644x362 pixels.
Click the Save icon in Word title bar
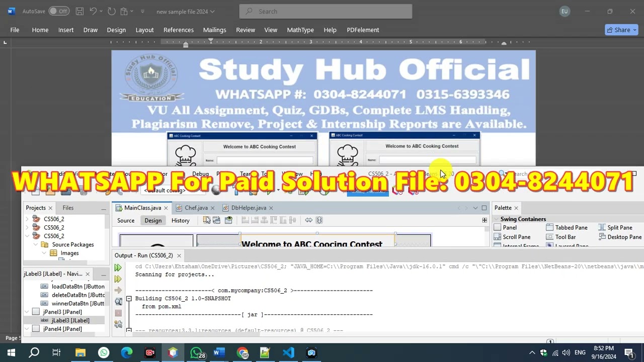click(79, 11)
